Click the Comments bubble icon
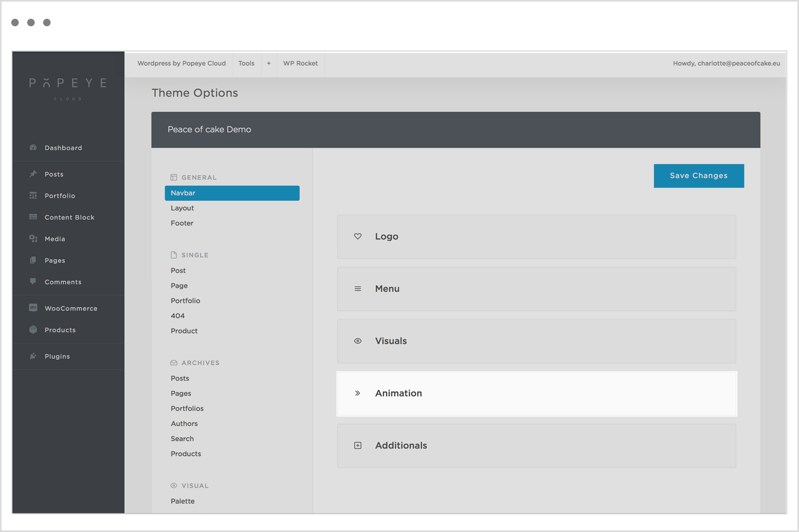This screenshot has width=799, height=532. coord(33,281)
